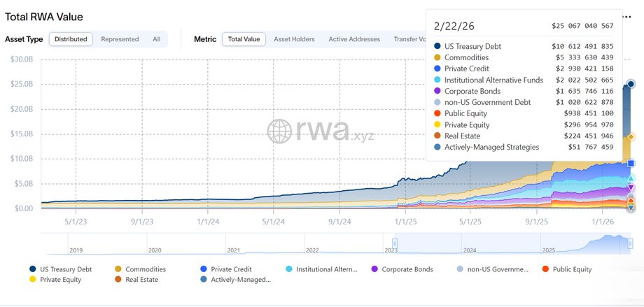Click left range slider handle
The width and height of the screenshot is (644, 307).
coord(385,243)
